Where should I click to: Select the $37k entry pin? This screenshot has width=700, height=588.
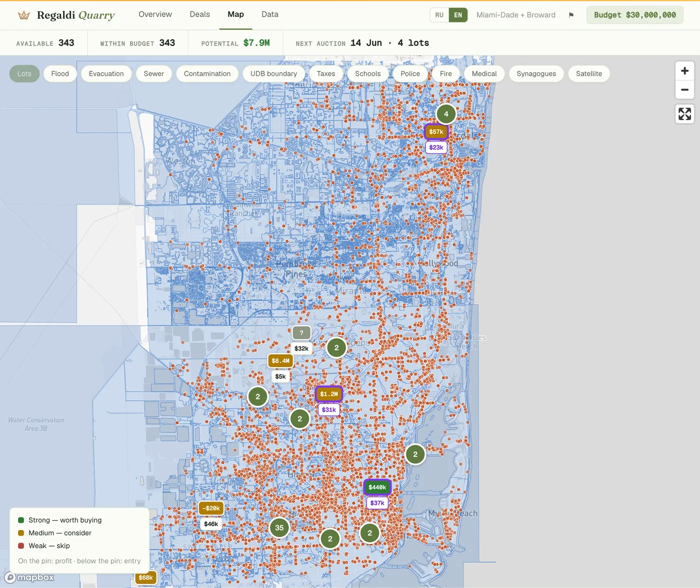377,503
